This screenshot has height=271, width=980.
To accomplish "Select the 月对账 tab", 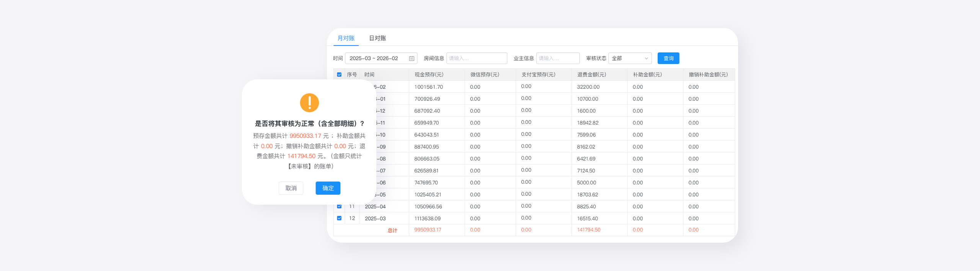I will click(346, 38).
